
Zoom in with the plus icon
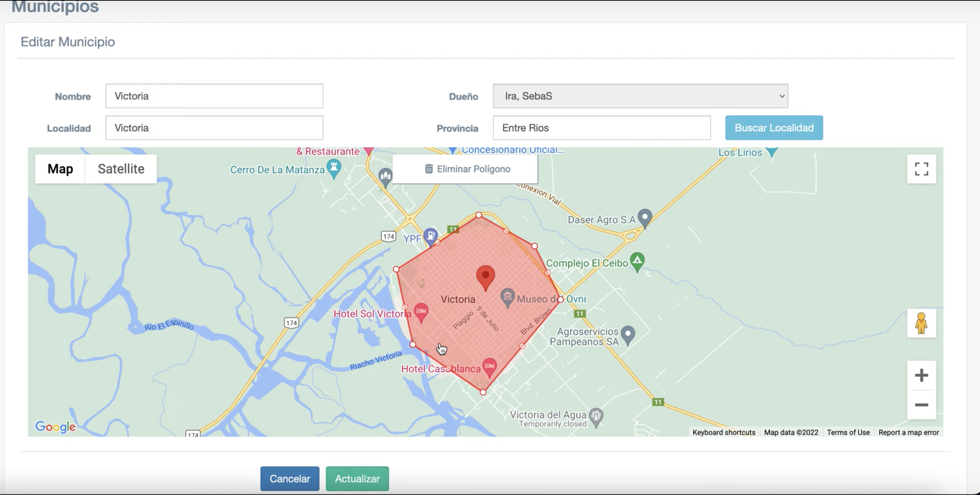tap(921, 376)
